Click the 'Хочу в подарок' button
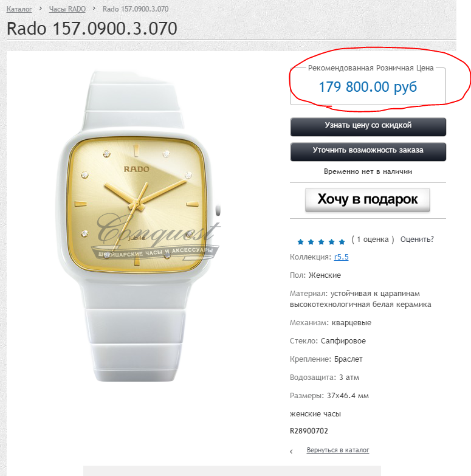 (x=368, y=200)
